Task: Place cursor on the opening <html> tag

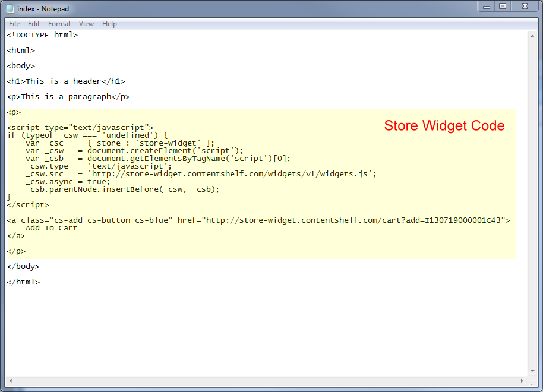Action: pyautogui.click(x=21, y=50)
